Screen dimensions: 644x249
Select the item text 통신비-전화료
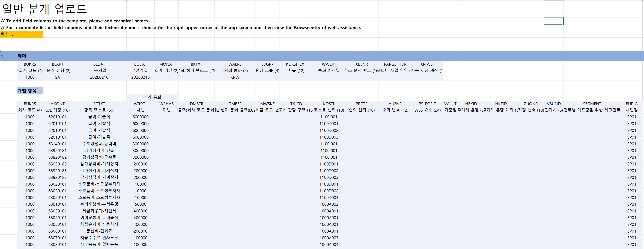[x=99, y=231]
